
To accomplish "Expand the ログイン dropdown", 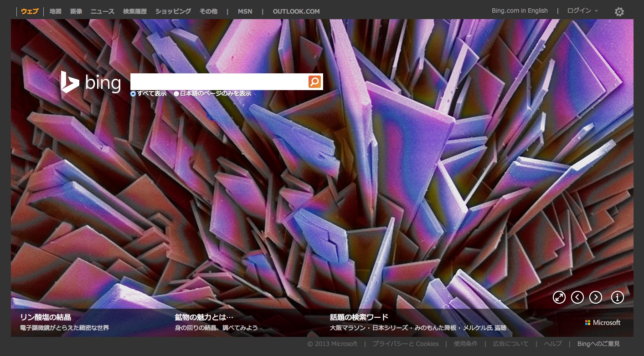I will coord(582,11).
